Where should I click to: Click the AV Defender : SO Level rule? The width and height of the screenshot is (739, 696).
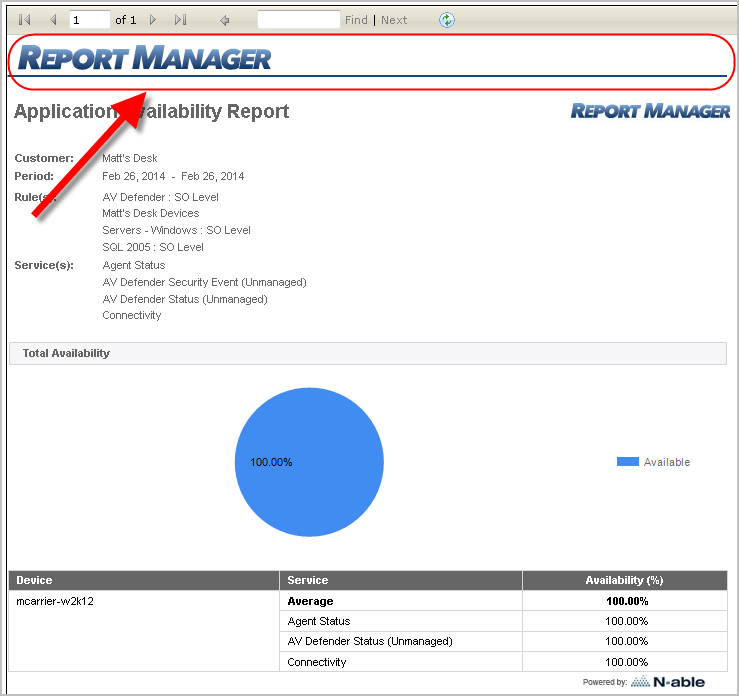160,197
